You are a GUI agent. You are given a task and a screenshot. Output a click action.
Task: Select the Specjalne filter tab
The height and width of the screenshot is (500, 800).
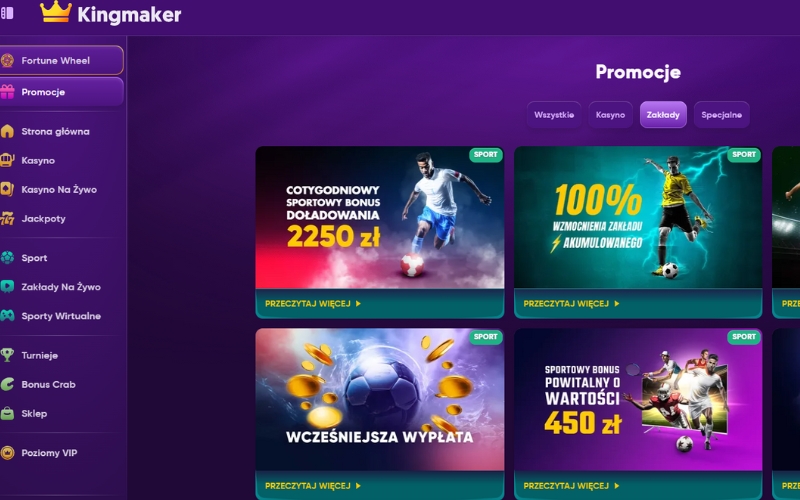721,115
